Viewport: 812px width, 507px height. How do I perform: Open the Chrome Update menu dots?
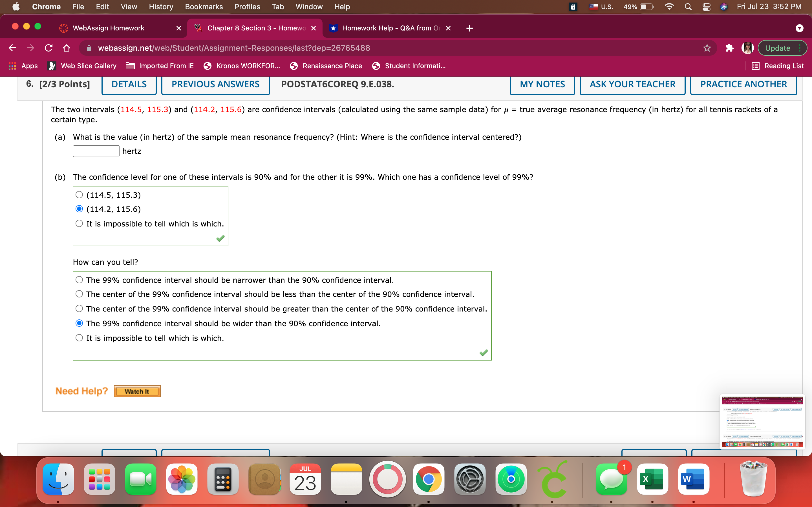point(800,48)
